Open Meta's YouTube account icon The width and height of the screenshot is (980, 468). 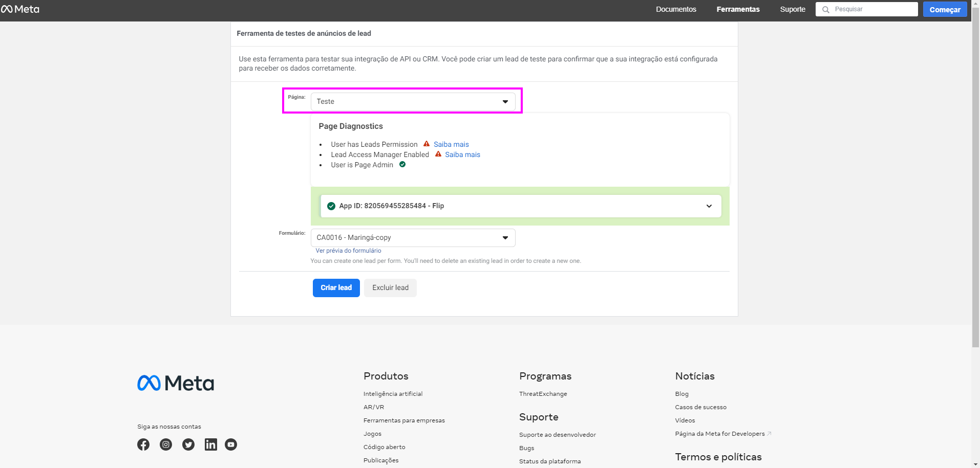tap(231, 444)
